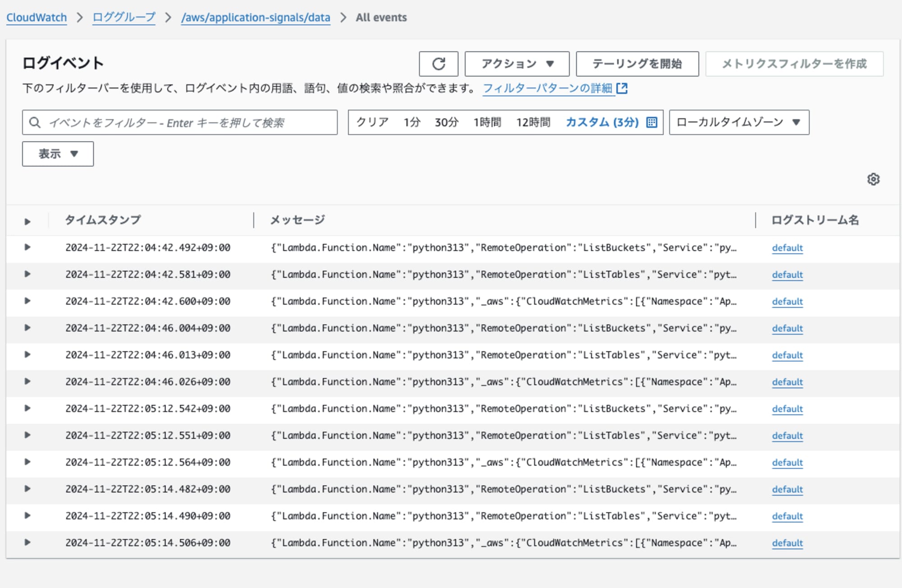The height and width of the screenshot is (588, 902).
Task: Expand the log row at 22:04:46.004
Action: pos(28,327)
